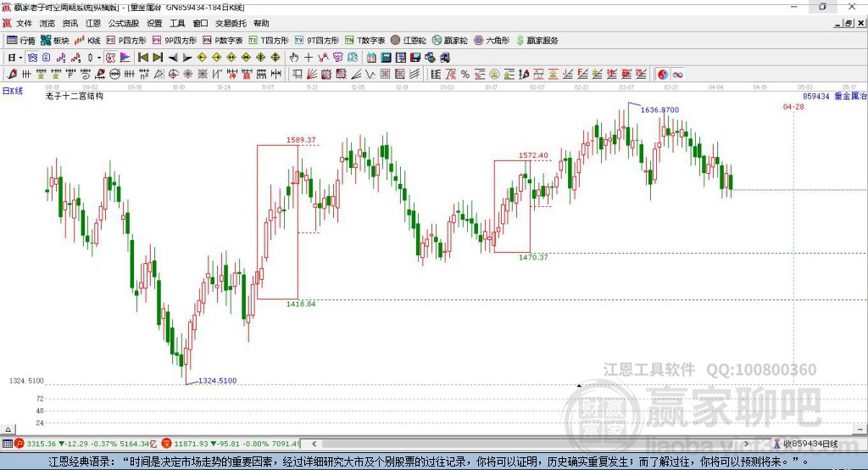Screen dimensions: 868x470
Task: Open the 资讯 menu
Action: pos(70,23)
